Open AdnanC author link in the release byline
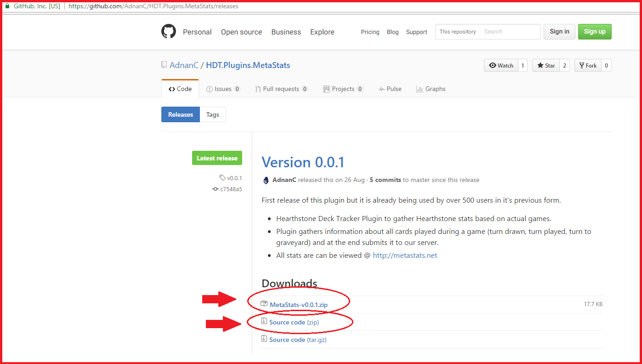The height and width of the screenshot is (364, 642). click(x=284, y=180)
